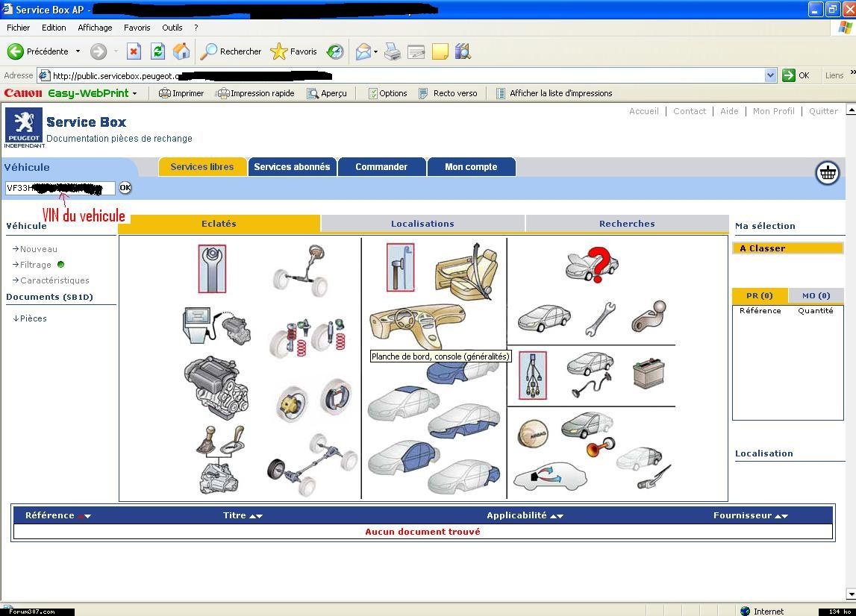Viewport: 856px width, 616px height.
Task: Go to the browser Home page icon
Action: (x=181, y=51)
